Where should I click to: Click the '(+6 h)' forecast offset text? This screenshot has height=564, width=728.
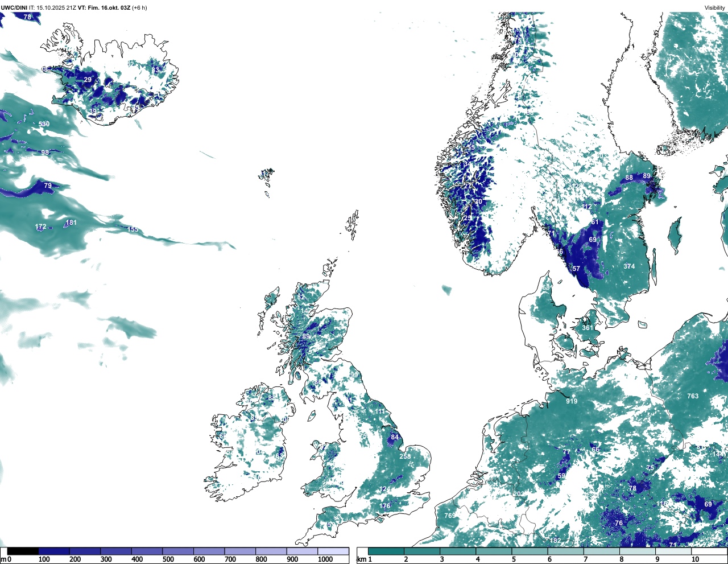(139, 7)
